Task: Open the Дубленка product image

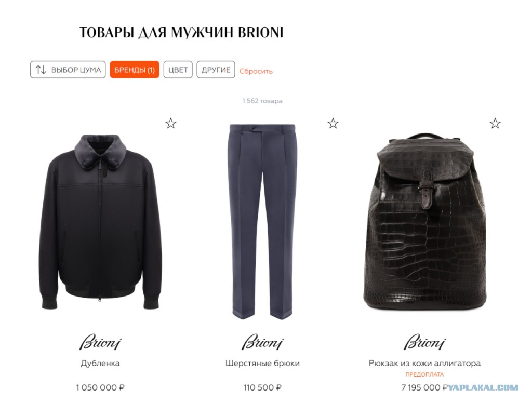Action: click(100, 222)
